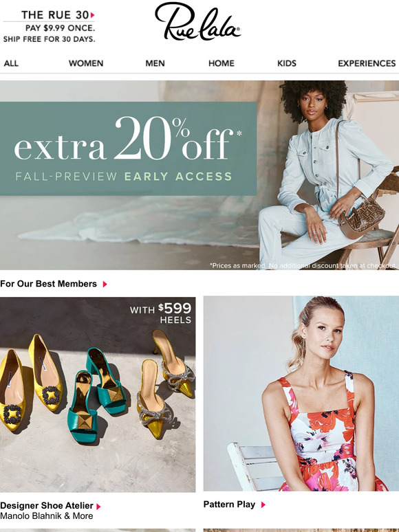Select the Men navigation item

point(155,63)
